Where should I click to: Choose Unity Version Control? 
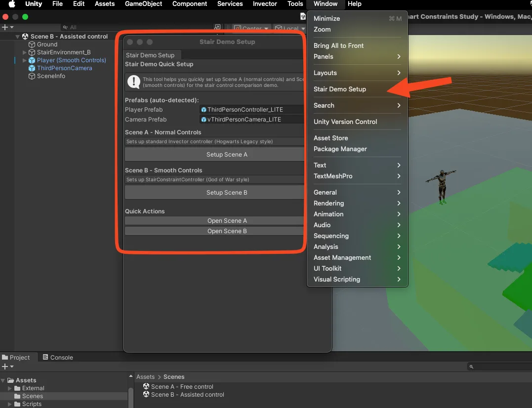[357, 122]
